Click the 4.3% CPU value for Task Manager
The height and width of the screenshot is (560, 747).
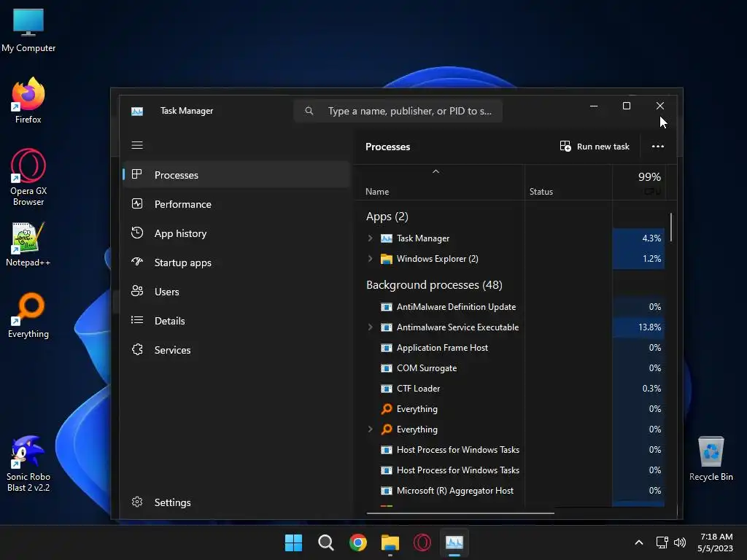(651, 238)
